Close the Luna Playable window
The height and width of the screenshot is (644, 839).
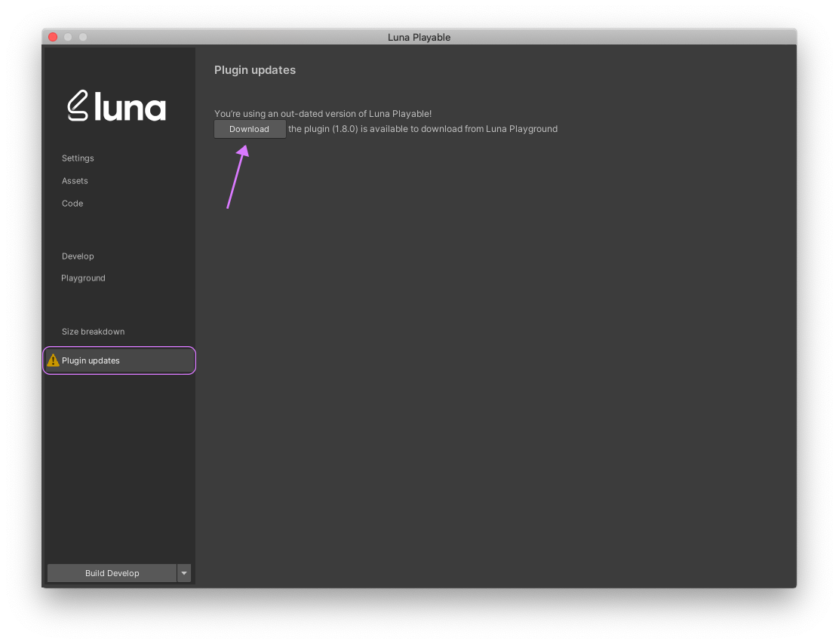coord(53,37)
